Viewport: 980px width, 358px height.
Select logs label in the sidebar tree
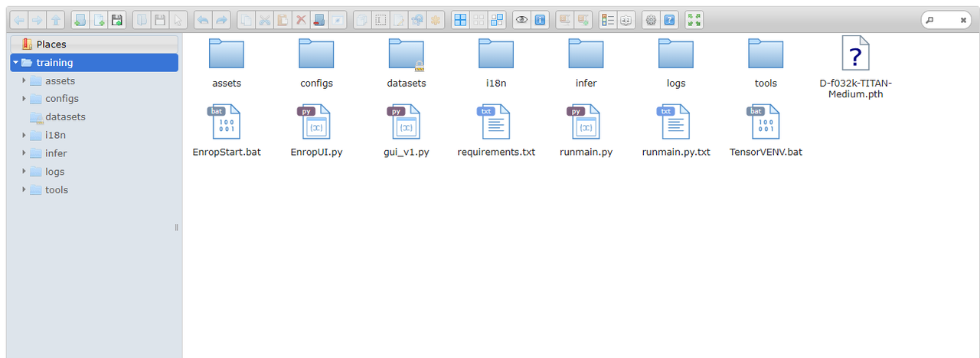54,172
